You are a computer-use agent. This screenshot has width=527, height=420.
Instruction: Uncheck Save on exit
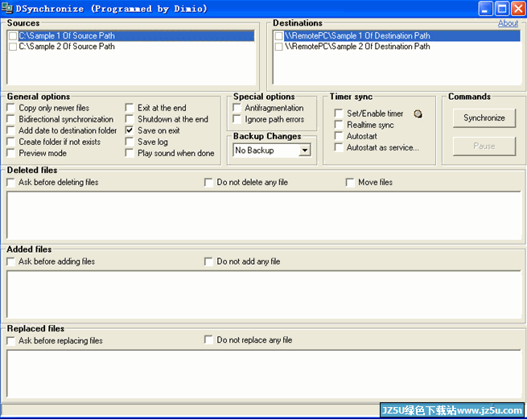click(x=130, y=130)
